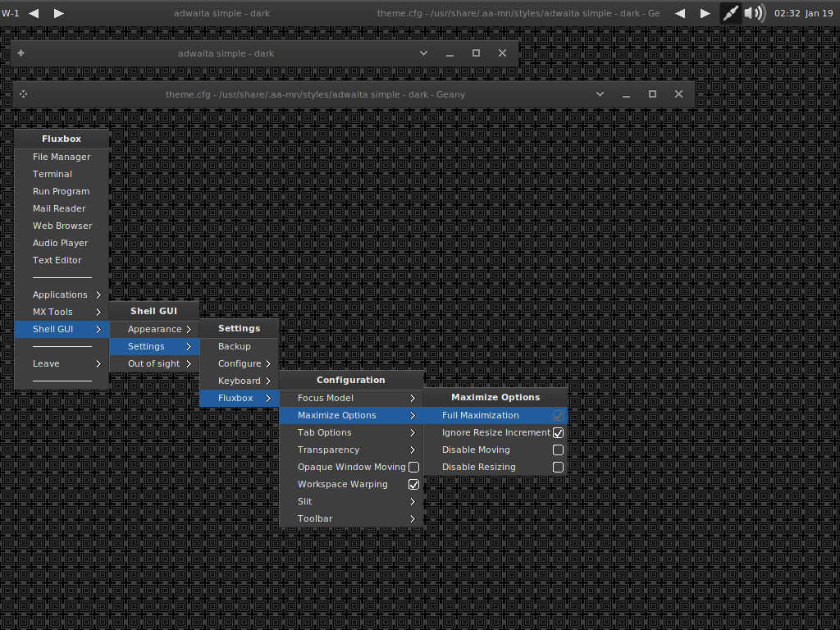
Task: Launch Terminal from Fluxbox menu
Action: [62, 174]
